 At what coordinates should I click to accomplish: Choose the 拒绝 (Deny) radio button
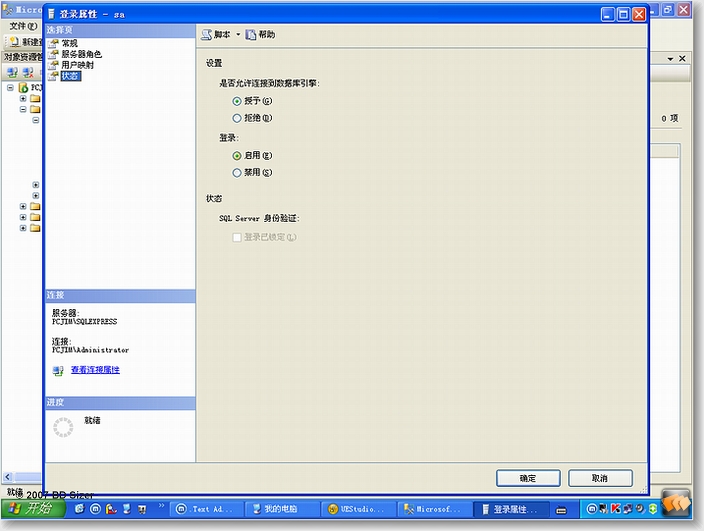237,118
